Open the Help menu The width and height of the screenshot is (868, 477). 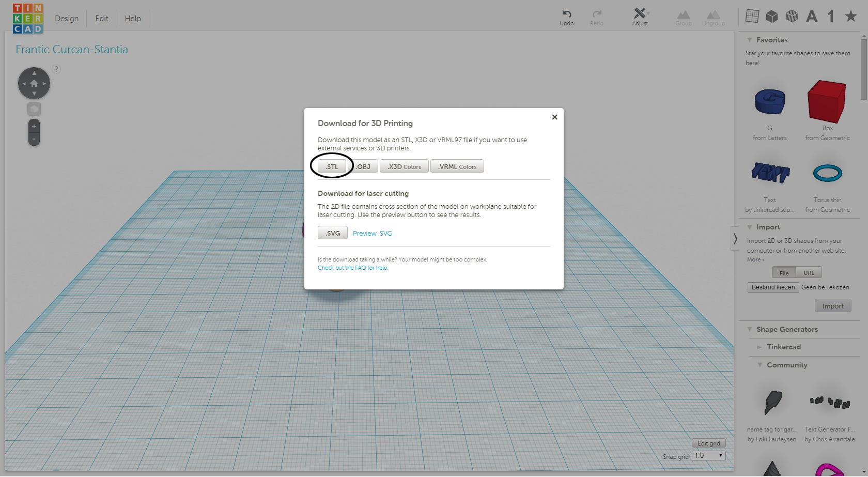coord(133,19)
